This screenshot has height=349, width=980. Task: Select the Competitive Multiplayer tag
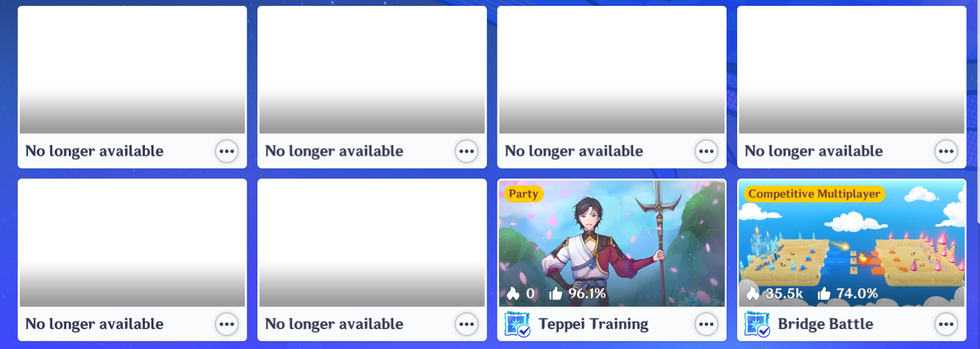pyautogui.click(x=815, y=194)
